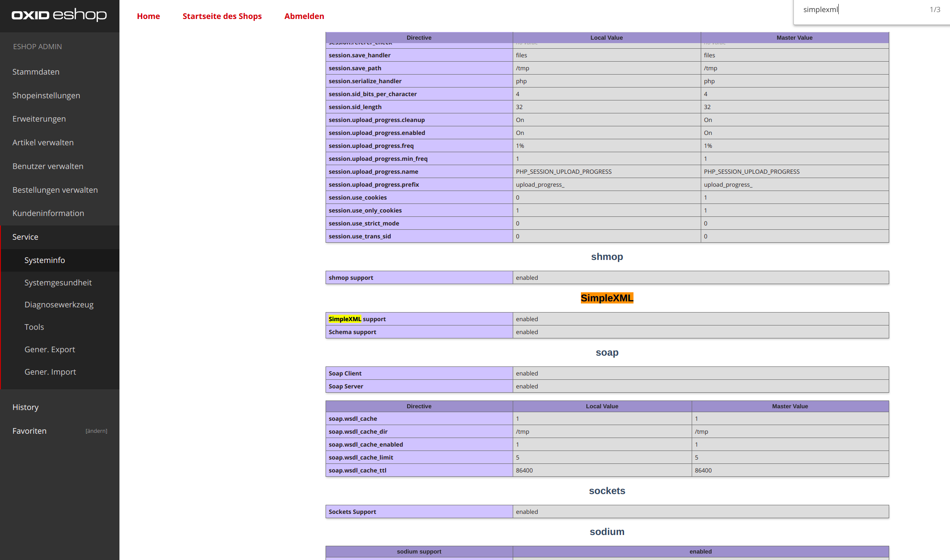This screenshot has width=950, height=560.
Task: Open Benutzer verwalten menu
Action: [48, 166]
